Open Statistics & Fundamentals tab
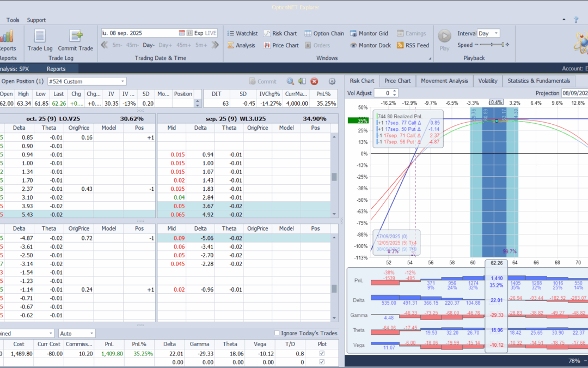This screenshot has width=588, height=368. click(539, 81)
